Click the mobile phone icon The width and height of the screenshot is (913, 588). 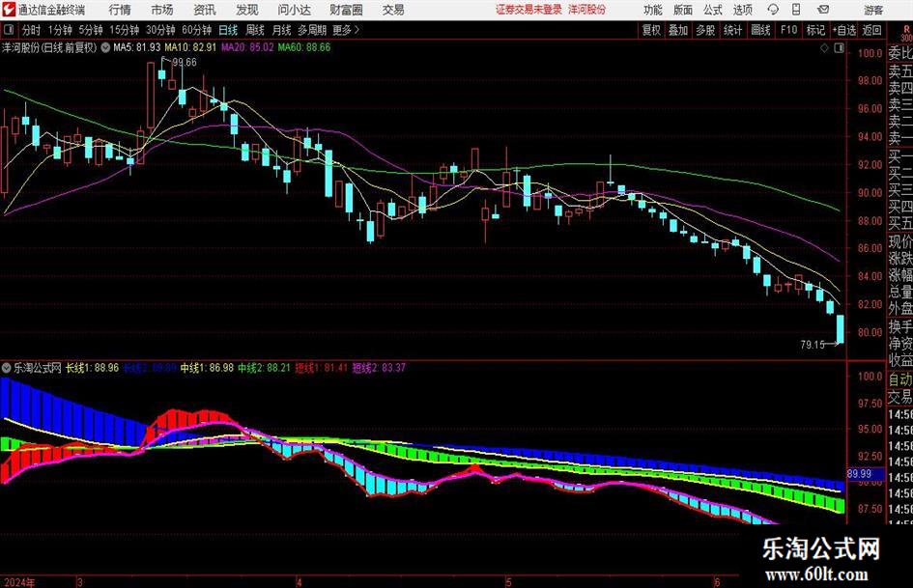pyautogui.click(x=796, y=10)
